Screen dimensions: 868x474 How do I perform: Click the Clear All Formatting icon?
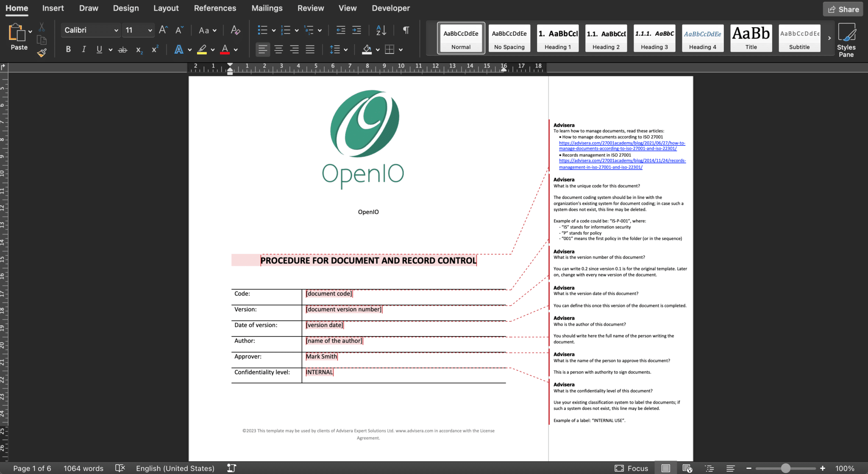tap(235, 30)
